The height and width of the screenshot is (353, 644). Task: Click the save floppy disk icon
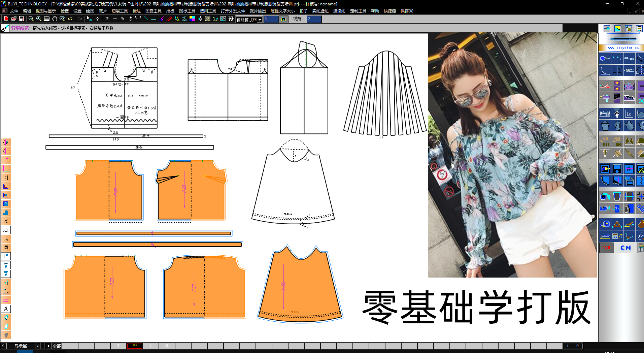pyautogui.click(x=22, y=19)
